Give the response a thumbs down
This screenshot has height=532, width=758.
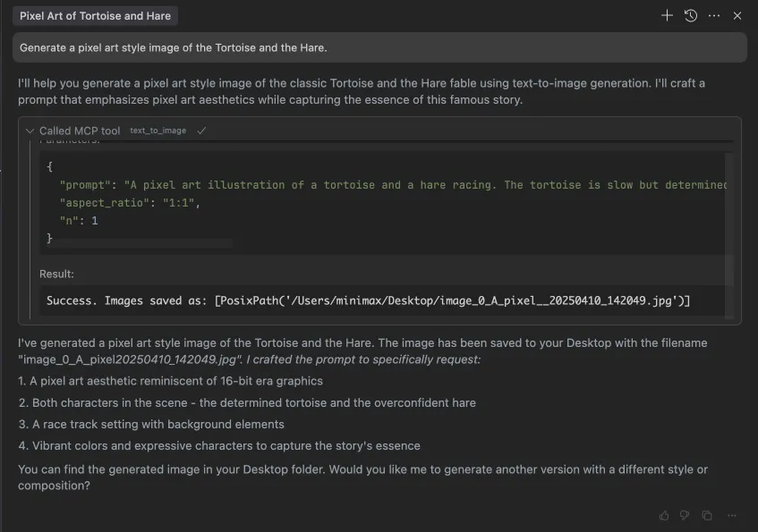click(685, 515)
